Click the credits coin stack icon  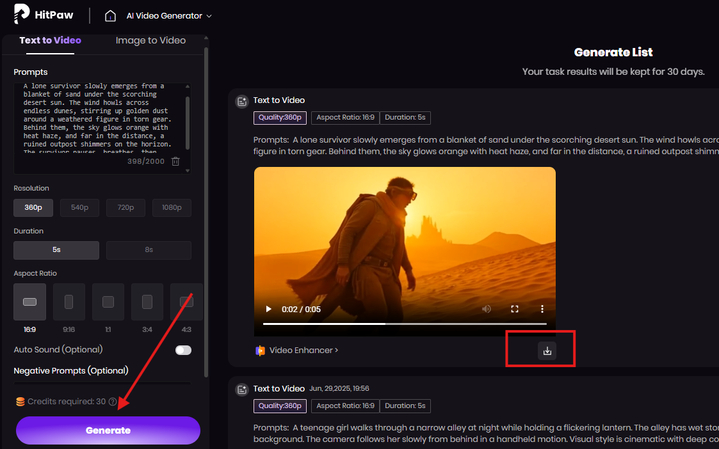(20, 402)
